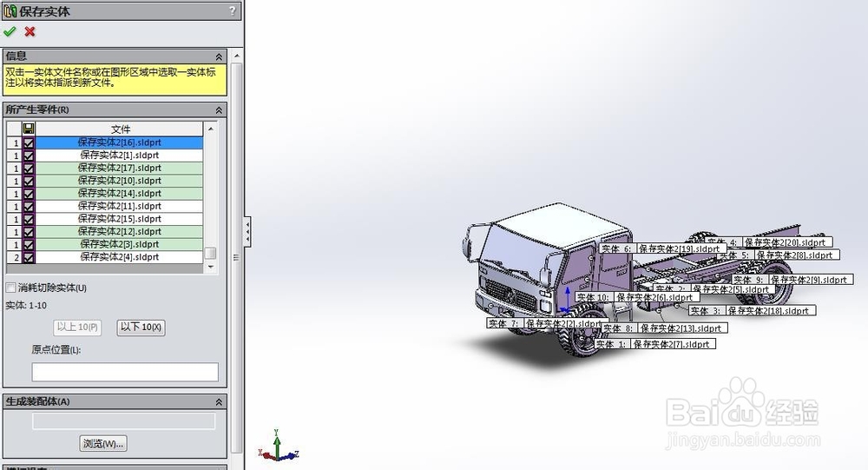Cancel Save Bodies with the red X
Screen dimensions: 868x470
pos(30,31)
